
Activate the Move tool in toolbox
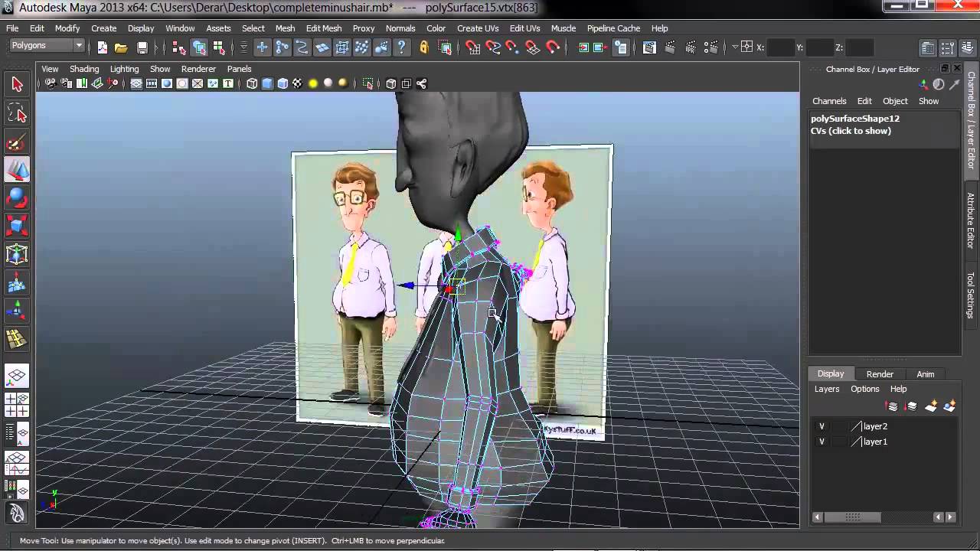17,170
